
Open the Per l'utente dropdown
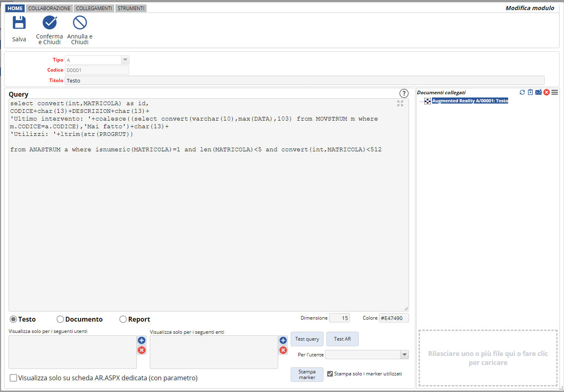point(404,355)
